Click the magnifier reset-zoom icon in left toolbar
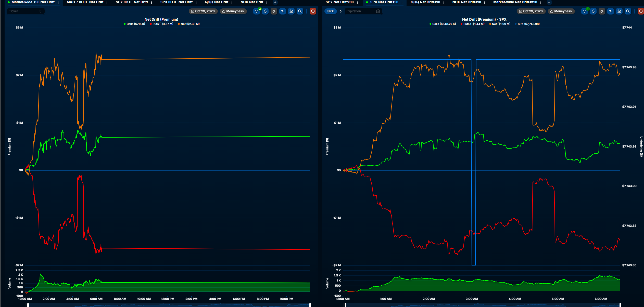 point(300,11)
